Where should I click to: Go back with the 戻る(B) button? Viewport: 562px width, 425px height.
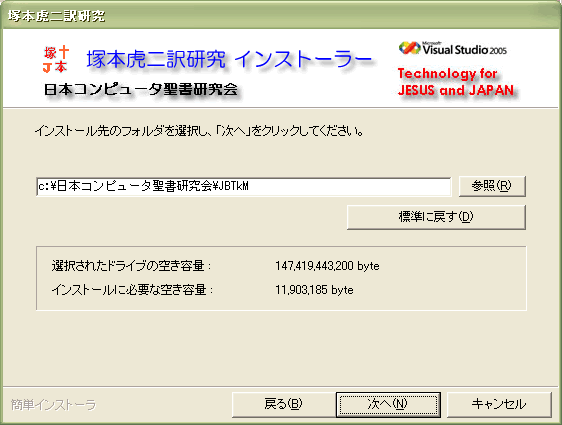click(283, 404)
